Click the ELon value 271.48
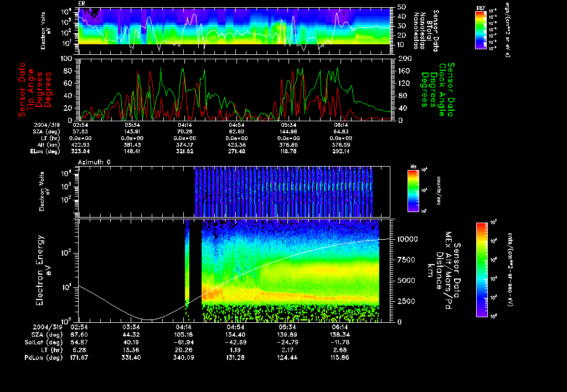This screenshot has width=567, height=392. (x=236, y=152)
